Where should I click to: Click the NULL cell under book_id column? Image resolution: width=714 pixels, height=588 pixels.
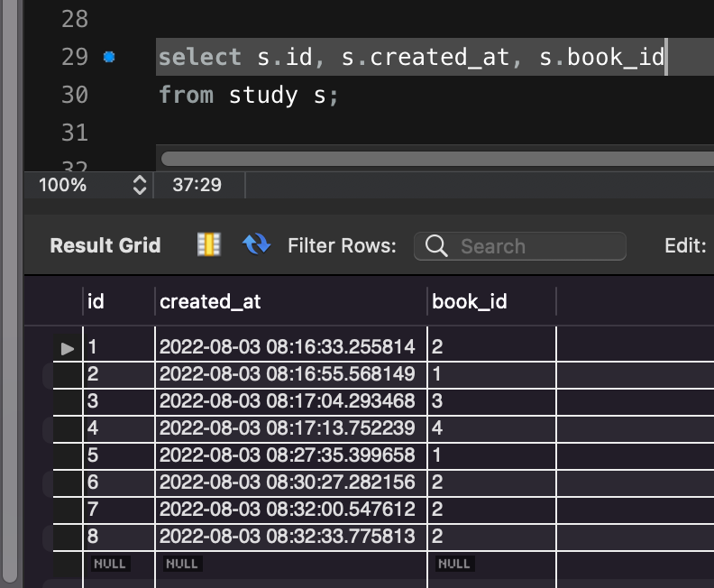(454, 564)
